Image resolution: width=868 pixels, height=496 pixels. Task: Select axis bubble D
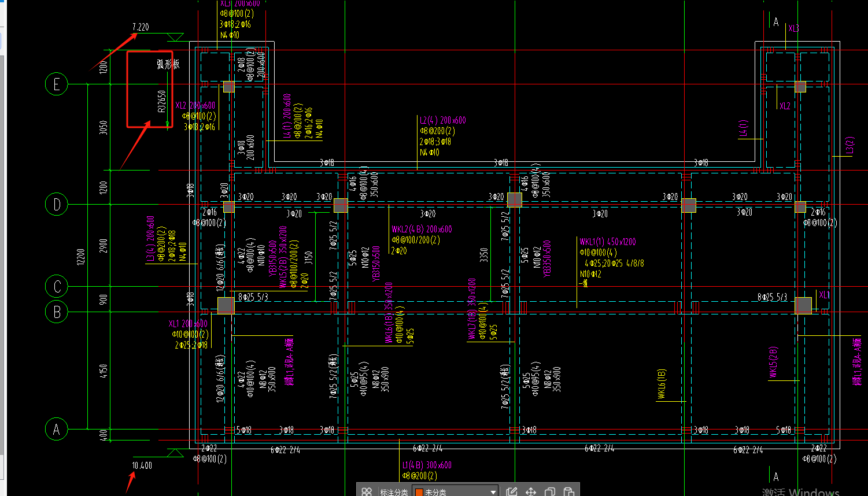(57, 204)
